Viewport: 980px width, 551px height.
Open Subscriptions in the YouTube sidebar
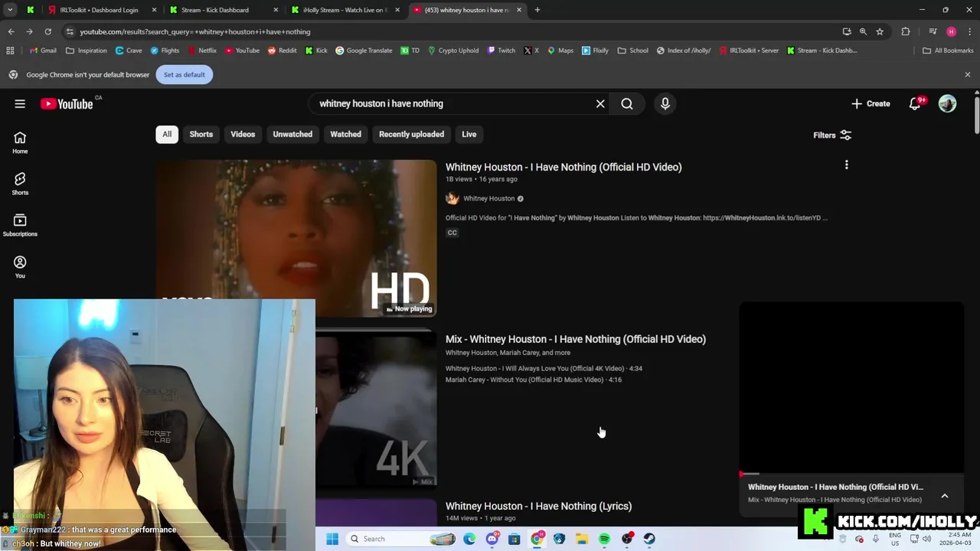(20, 225)
